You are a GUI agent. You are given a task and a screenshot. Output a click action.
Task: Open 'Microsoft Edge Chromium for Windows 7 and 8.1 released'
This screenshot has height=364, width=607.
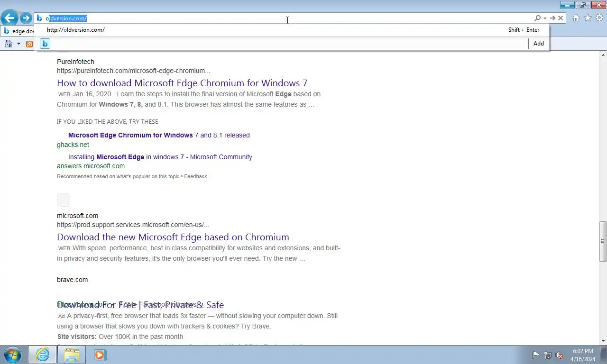pos(159,135)
